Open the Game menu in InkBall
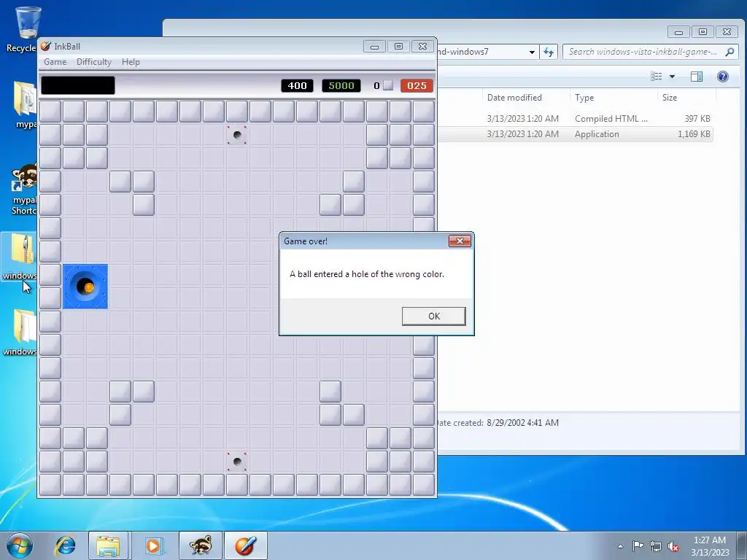The width and height of the screenshot is (747, 560). click(55, 62)
